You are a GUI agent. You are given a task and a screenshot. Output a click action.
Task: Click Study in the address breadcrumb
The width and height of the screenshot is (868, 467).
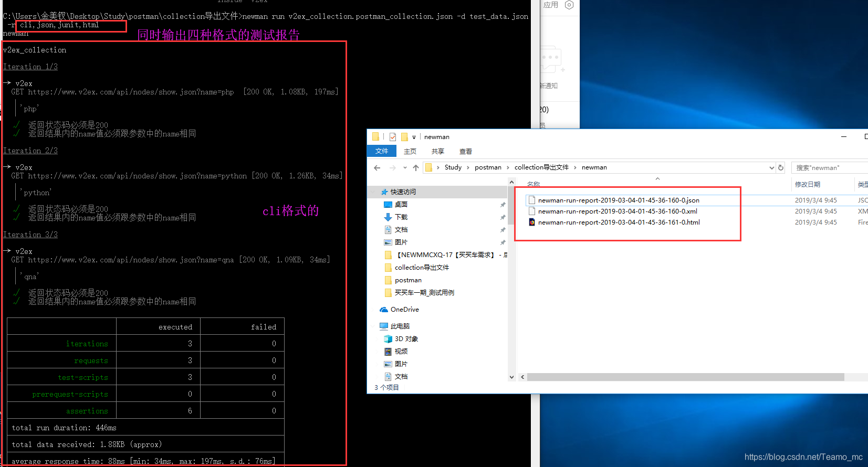[x=453, y=167]
